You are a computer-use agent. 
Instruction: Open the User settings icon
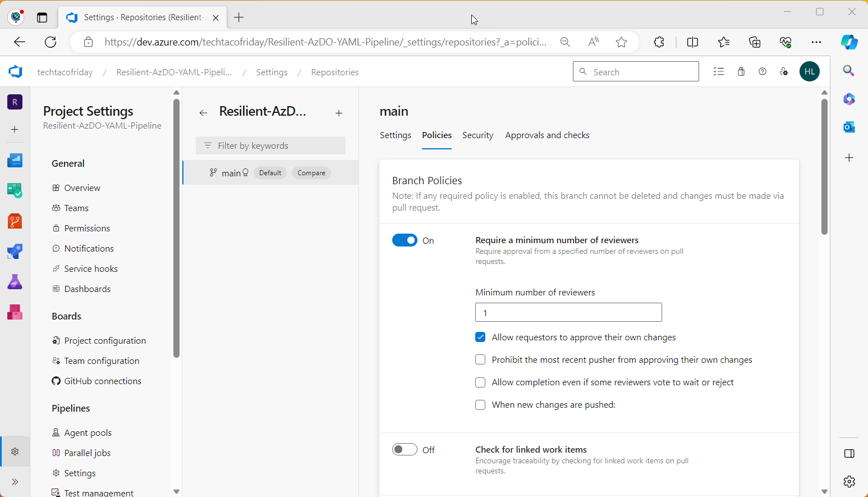784,72
